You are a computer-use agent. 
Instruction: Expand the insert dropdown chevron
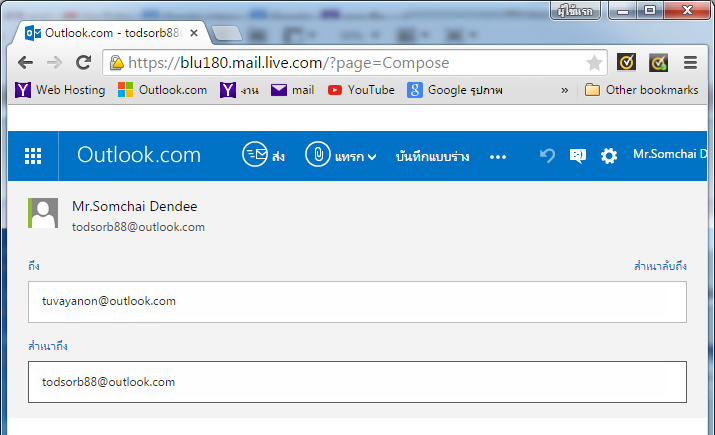[372, 157]
